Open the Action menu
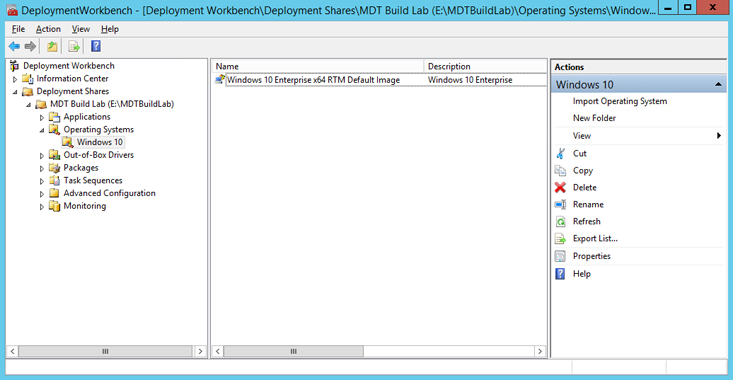 click(48, 29)
